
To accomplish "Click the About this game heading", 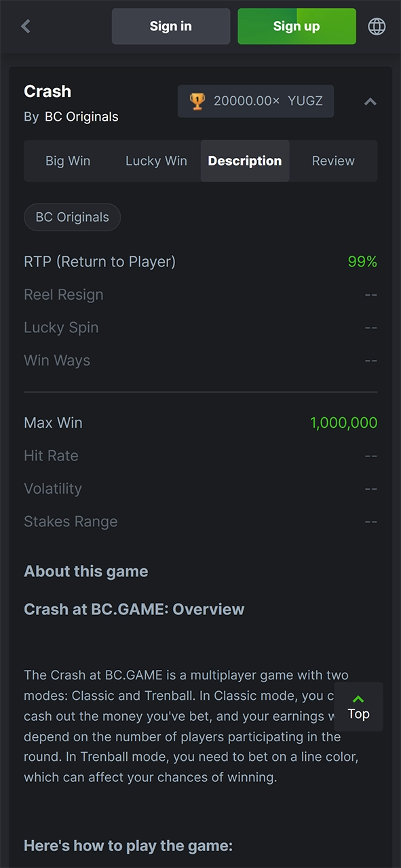I will point(85,571).
